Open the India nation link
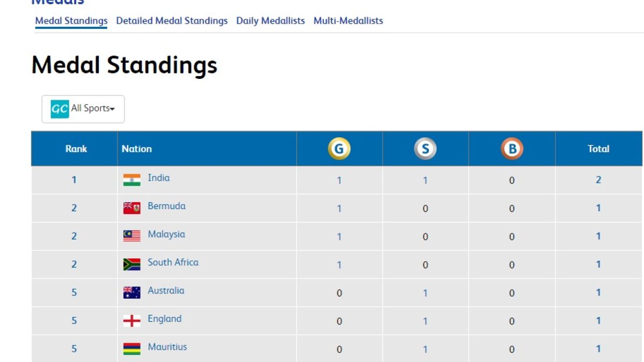This screenshot has width=644, height=362. 159,178
